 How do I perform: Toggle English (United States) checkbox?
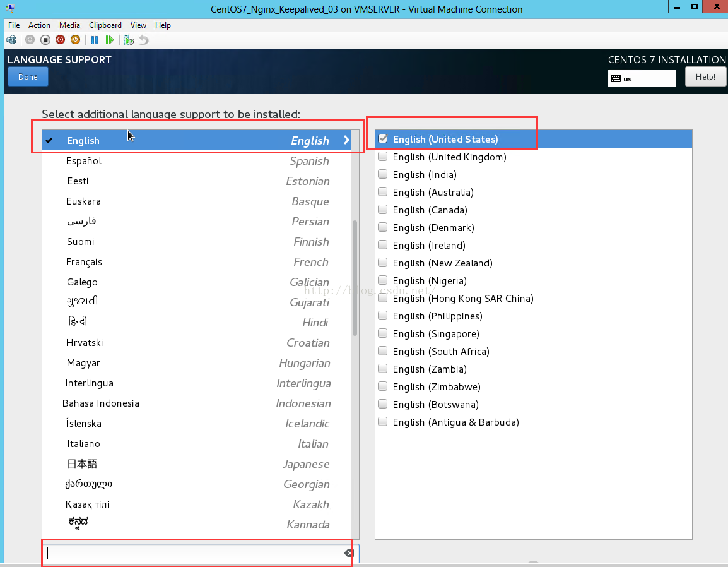pos(382,138)
